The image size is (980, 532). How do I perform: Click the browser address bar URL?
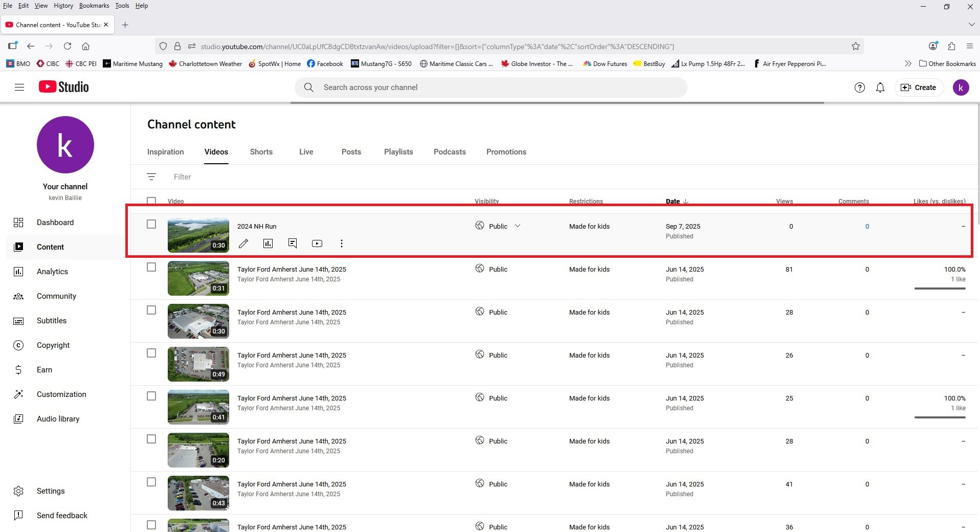pyautogui.click(x=437, y=46)
